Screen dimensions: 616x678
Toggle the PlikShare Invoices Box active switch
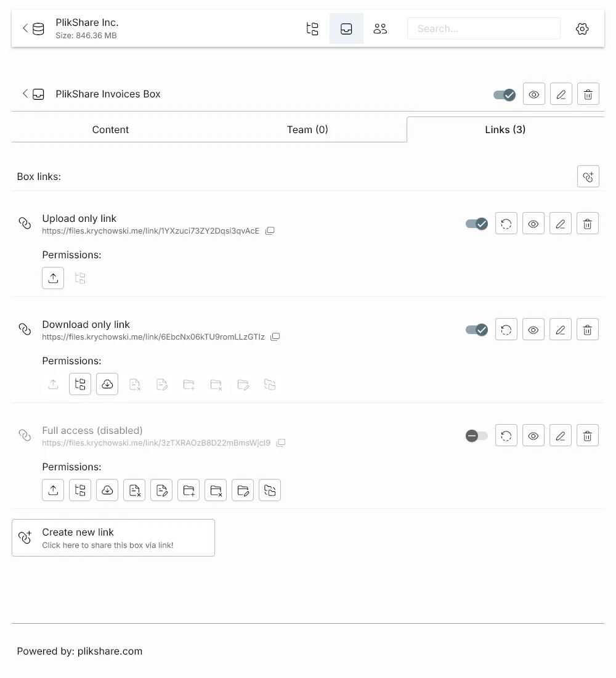point(504,94)
